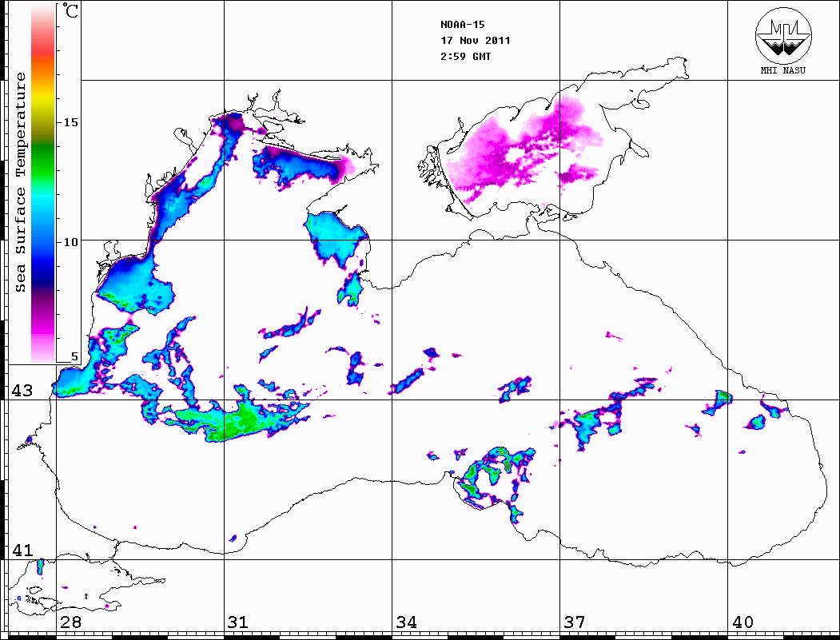Click the NOAA-15 satellite label

[x=462, y=25]
